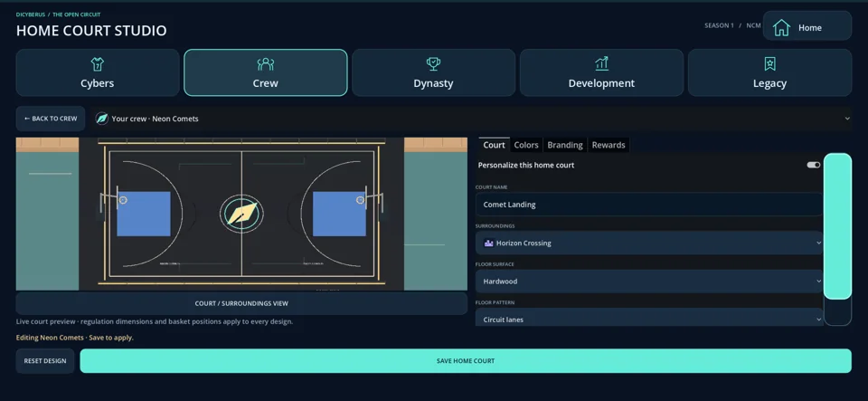Image resolution: width=868 pixels, height=401 pixels.
Task: Click the live court preview image
Action: tap(241, 214)
